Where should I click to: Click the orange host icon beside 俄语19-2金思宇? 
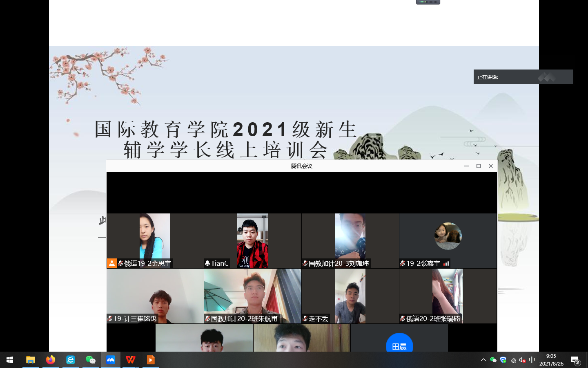coord(111,263)
